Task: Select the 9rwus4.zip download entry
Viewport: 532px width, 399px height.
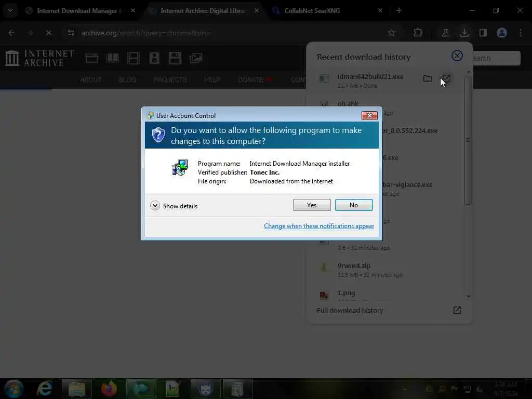Action: pos(385,270)
